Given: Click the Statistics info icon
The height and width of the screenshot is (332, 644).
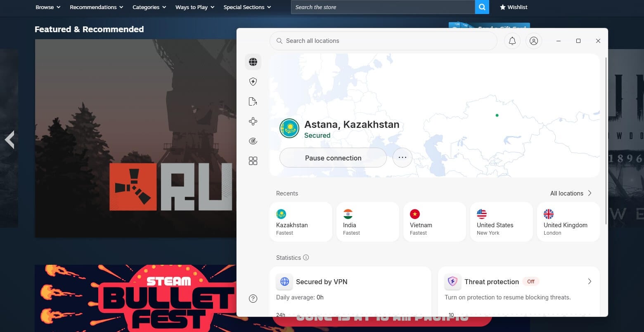Looking at the screenshot, I should tap(306, 257).
